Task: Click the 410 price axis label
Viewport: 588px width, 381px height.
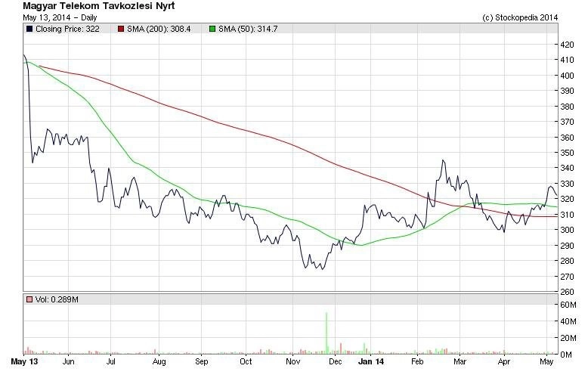Action: tap(567, 60)
